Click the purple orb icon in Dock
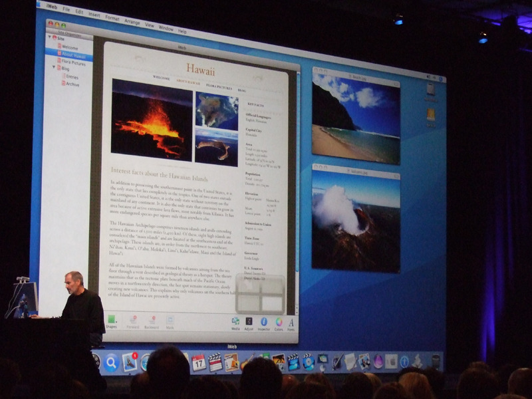 (x=378, y=361)
